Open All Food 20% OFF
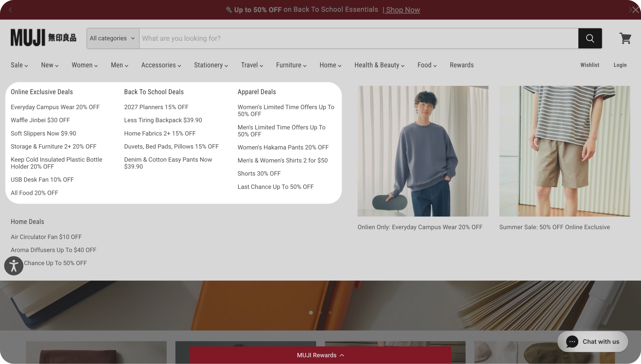Image resolution: width=641 pixels, height=364 pixels. coord(34,193)
